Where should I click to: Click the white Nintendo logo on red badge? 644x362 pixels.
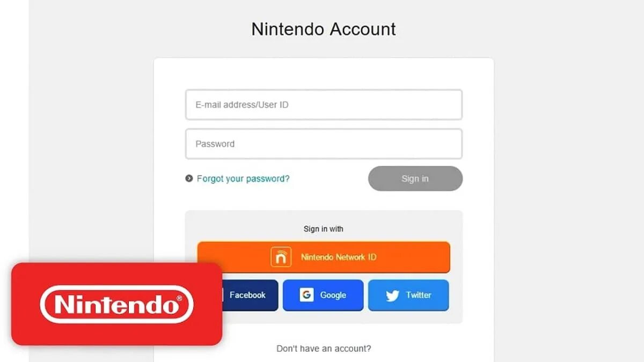(116, 305)
